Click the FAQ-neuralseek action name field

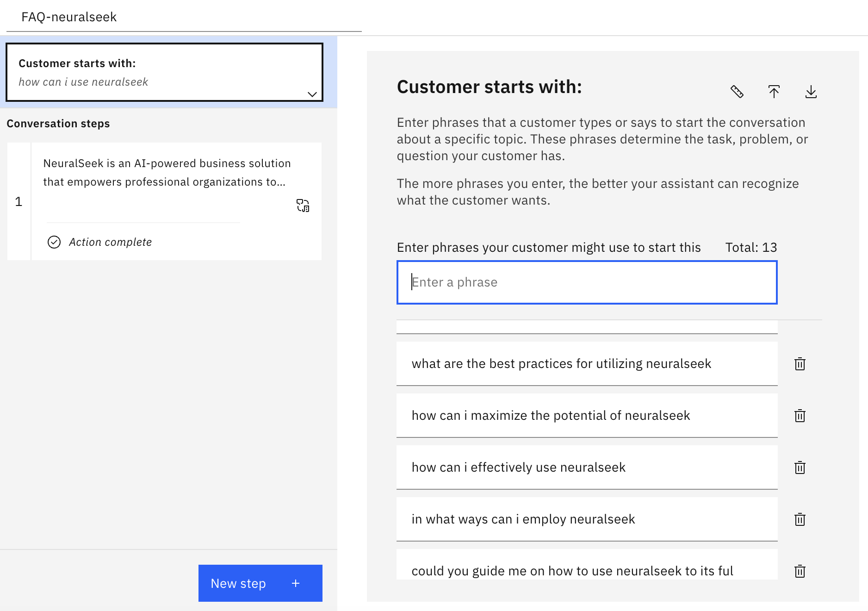tap(184, 17)
